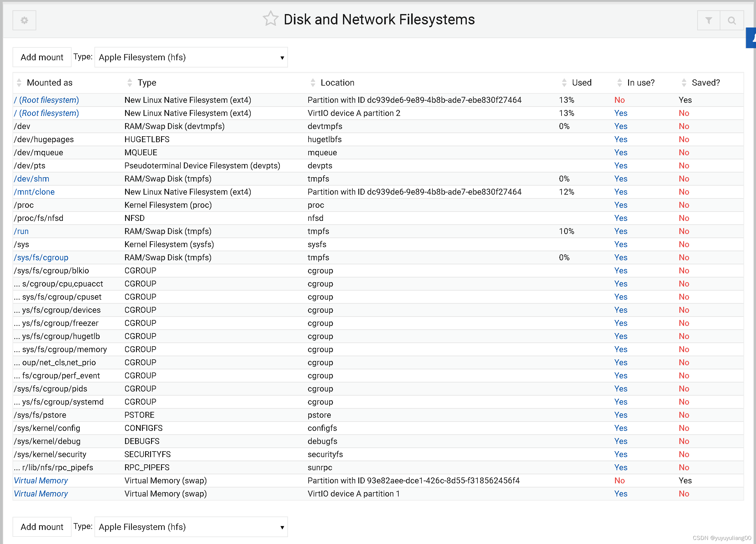Click the gear settings icon top-left
Image resolution: width=756 pixels, height=544 pixels.
click(x=24, y=20)
